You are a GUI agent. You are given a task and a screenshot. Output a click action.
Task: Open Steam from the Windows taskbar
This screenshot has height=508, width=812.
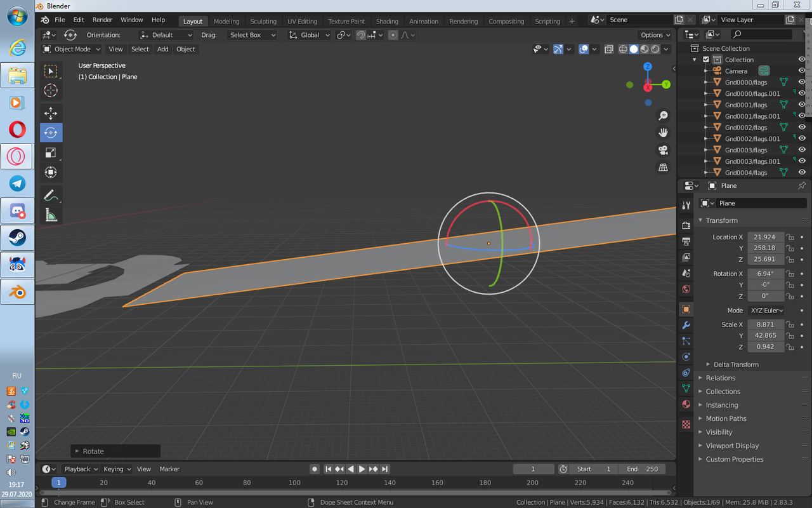(17, 238)
